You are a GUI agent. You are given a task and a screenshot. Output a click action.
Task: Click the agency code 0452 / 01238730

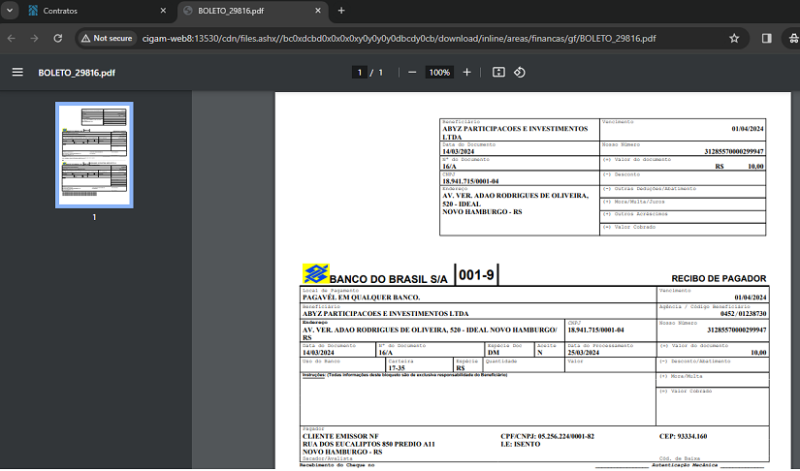click(x=743, y=314)
